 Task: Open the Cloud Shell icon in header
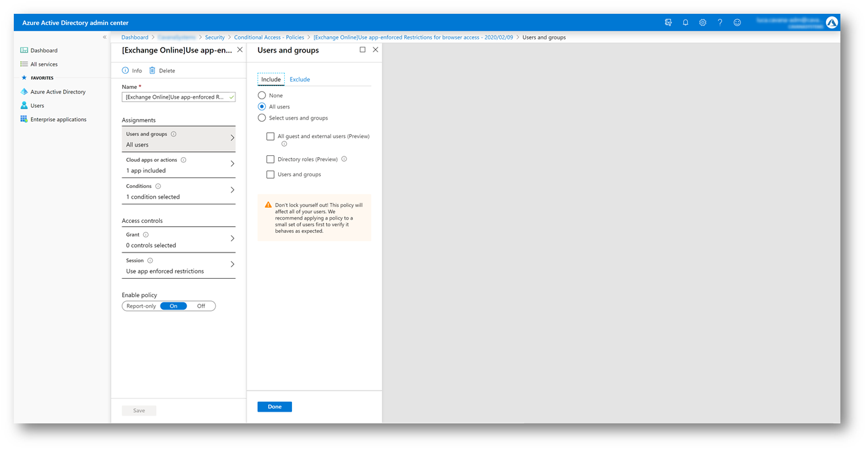tap(668, 22)
